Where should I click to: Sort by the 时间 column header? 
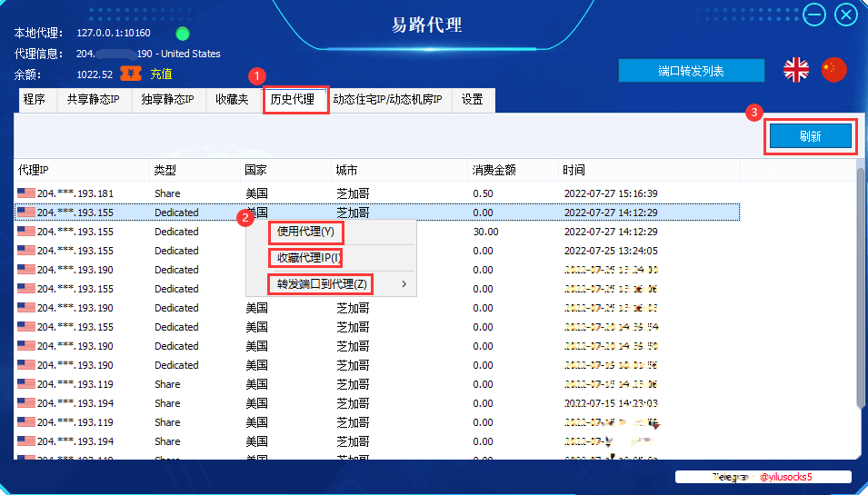[649, 170]
